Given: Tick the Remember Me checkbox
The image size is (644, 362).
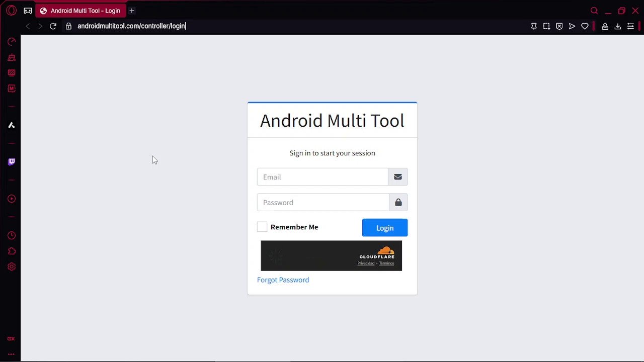Looking at the screenshot, I should [262, 227].
